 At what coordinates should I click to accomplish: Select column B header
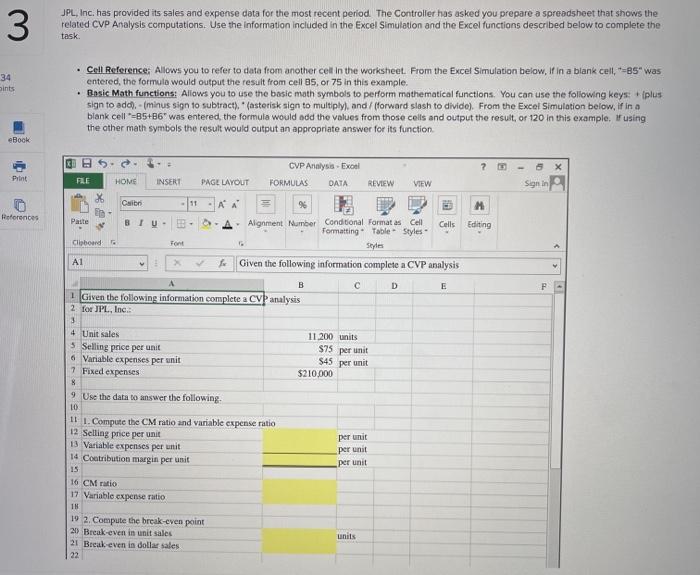300,285
